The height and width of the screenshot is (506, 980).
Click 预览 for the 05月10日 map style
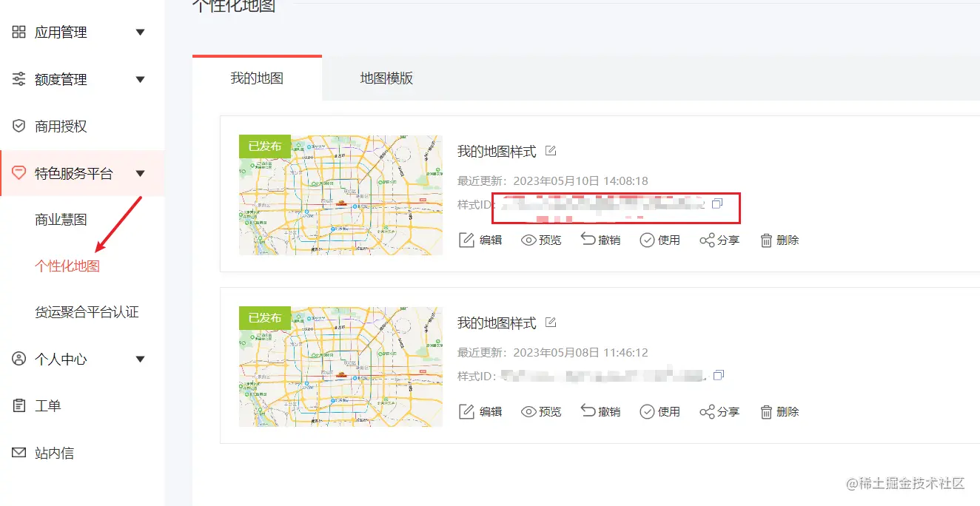click(x=541, y=240)
